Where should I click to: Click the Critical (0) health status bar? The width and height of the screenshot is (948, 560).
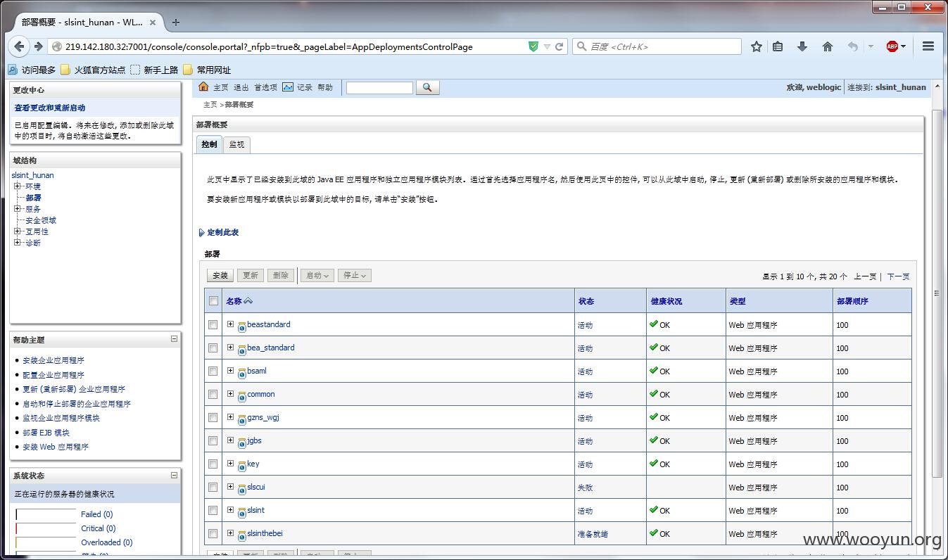pos(46,528)
